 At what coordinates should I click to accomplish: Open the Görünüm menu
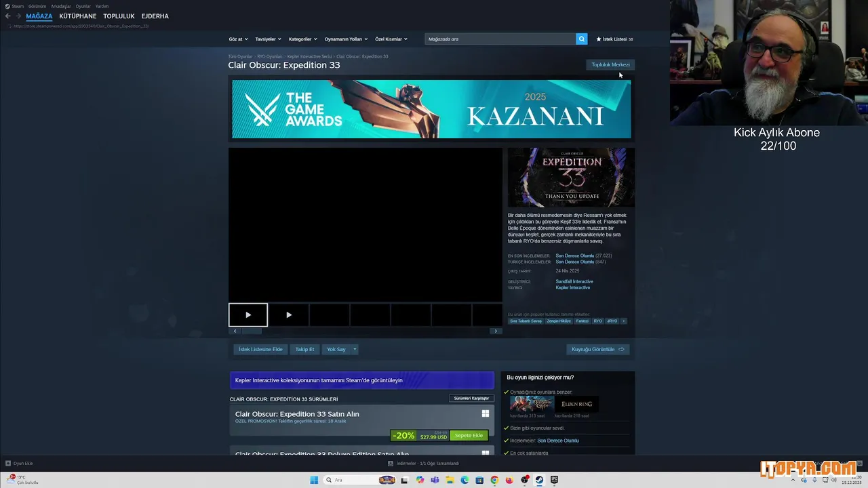(x=37, y=6)
